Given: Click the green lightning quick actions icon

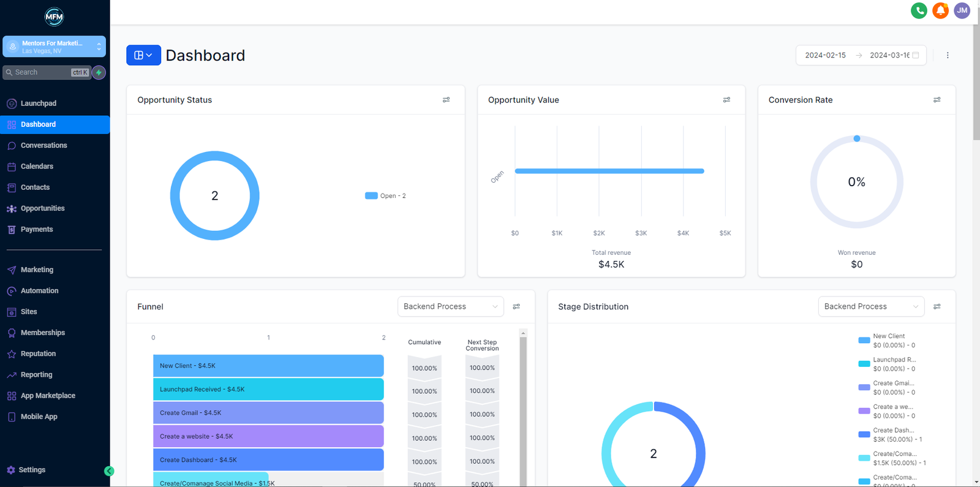Looking at the screenshot, I should [99, 72].
